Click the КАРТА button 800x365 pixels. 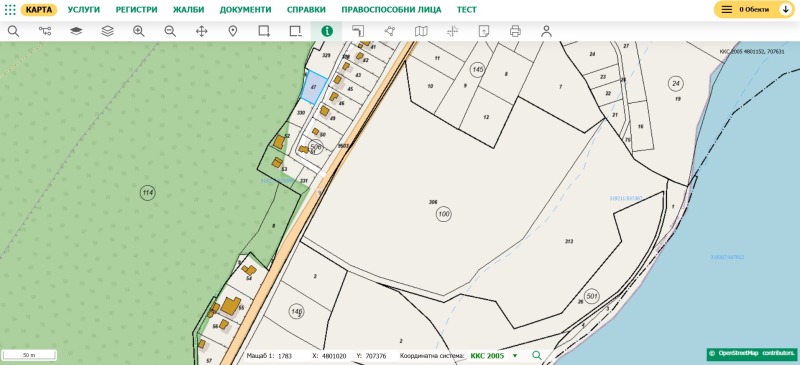pos(39,10)
